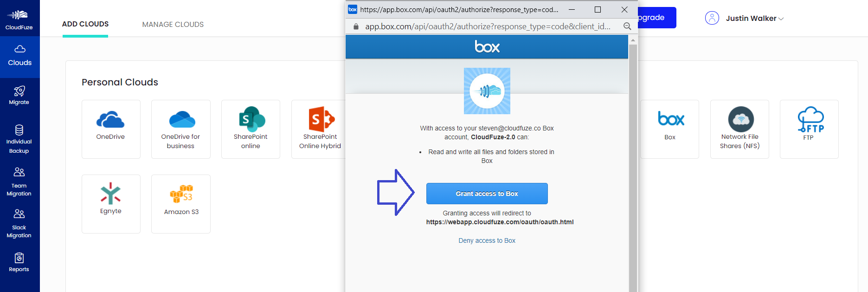
Task: Open Individual Backup in sidebar
Action: (19, 139)
